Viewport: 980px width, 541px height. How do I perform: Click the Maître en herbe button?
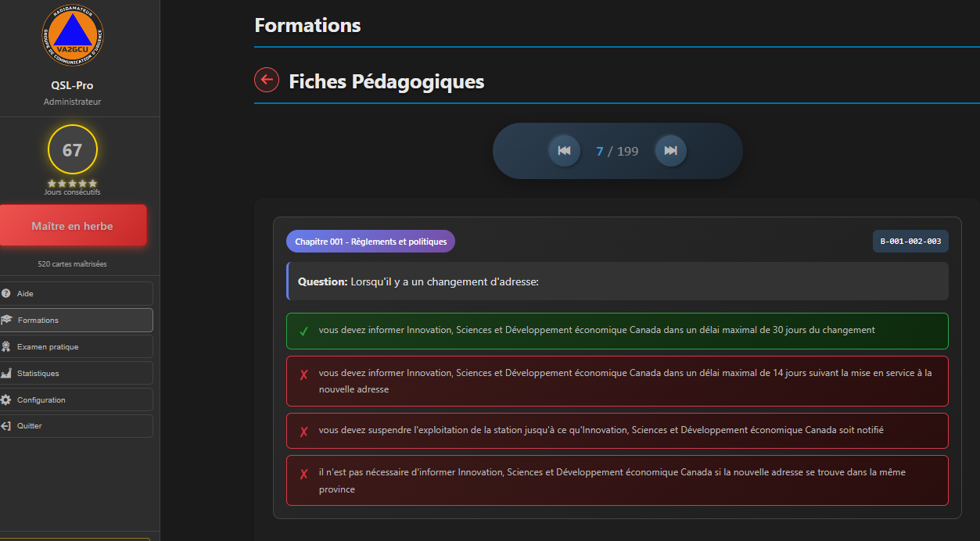[73, 226]
